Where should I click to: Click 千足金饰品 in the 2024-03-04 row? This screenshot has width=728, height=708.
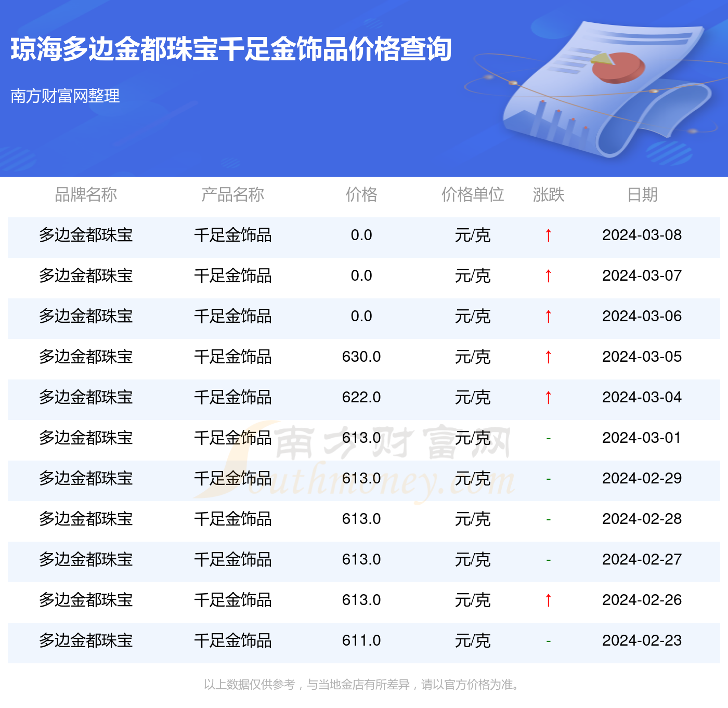[x=233, y=397]
